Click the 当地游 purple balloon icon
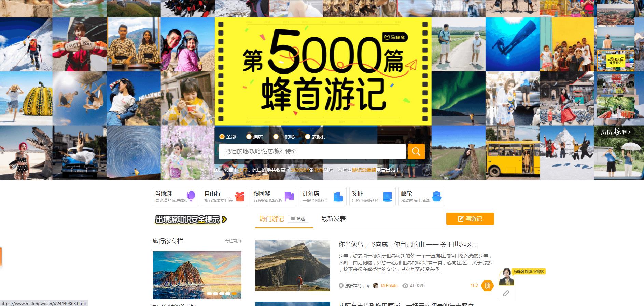The width and height of the screenshot is (644, 306). [191, 196]
